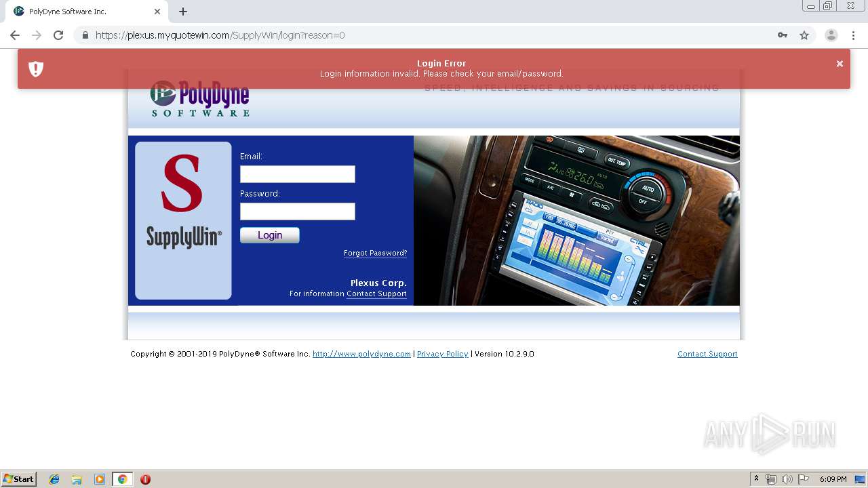Screen dimensions: 868x488
Task: Click Version 10.2.9.0 text
Action: coord(505,354)
